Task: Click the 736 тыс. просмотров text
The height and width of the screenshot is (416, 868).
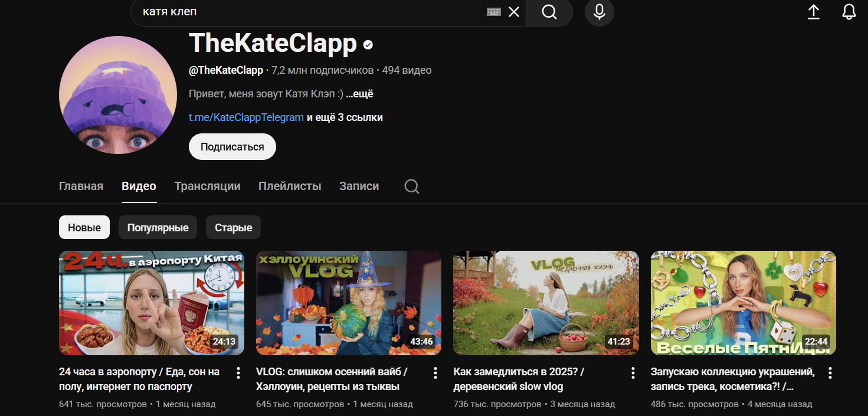Action: click(497, 404)
